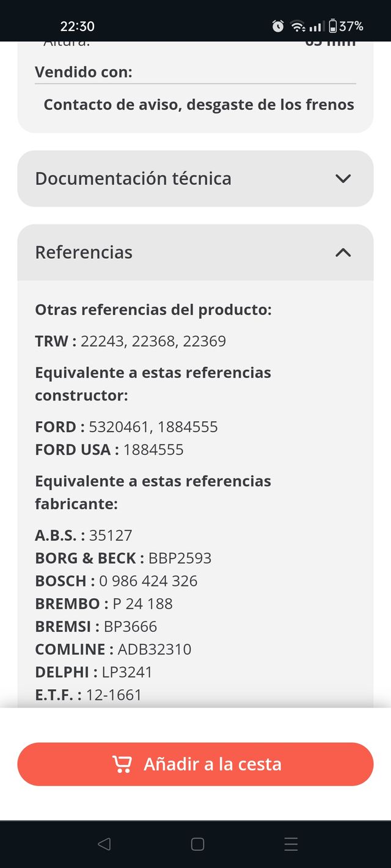391x868 pixels.
Task: Tap the BREMBO P 24 188 reference
Action: pos(104,604)
